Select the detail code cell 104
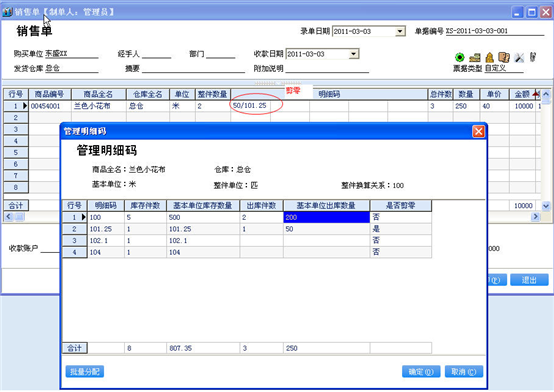 coord(106,252)
